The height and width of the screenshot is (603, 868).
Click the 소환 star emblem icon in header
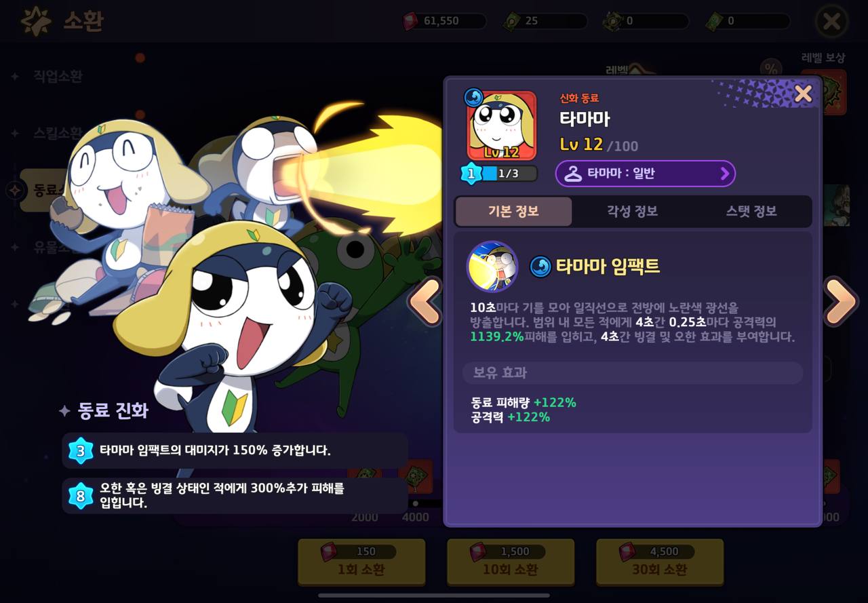coord(36,21)
